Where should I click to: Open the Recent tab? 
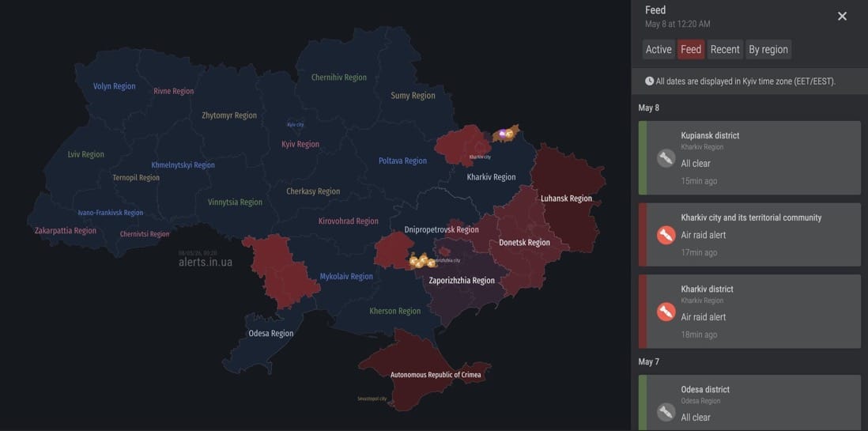pos(725,49)
